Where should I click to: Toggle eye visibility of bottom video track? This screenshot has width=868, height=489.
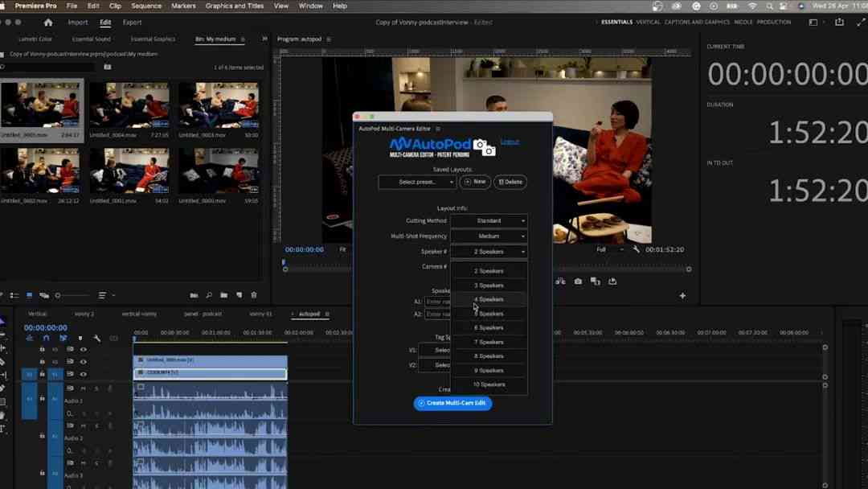point(83,374)
